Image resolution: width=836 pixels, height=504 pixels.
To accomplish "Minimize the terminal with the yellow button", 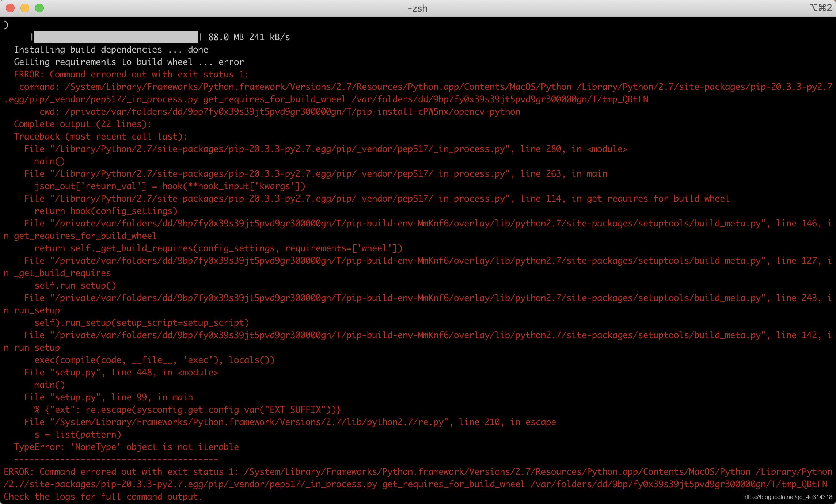I will [x=25, y=8].
